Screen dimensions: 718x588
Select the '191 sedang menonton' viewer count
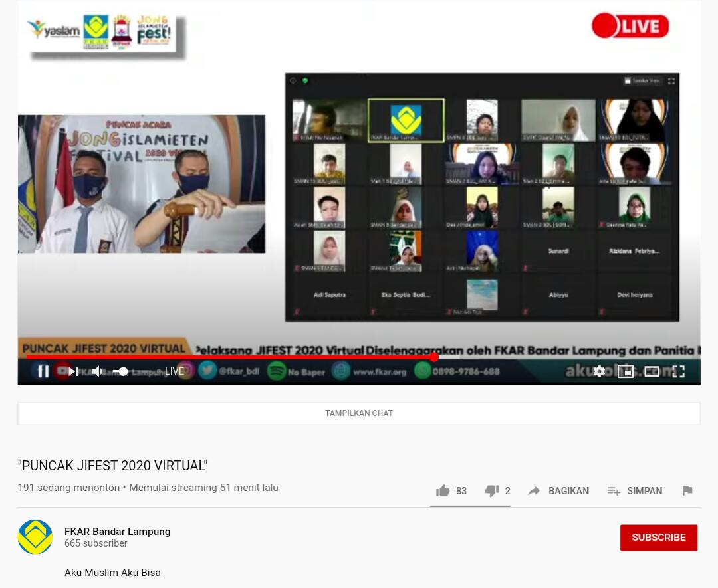coord(68,488)
